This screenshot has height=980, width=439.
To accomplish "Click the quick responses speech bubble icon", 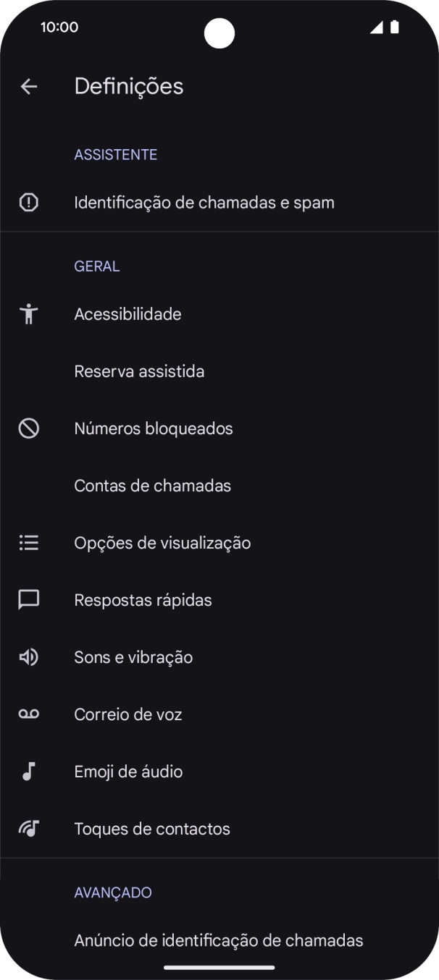I will pyautogui.click(x=28, y=599).
